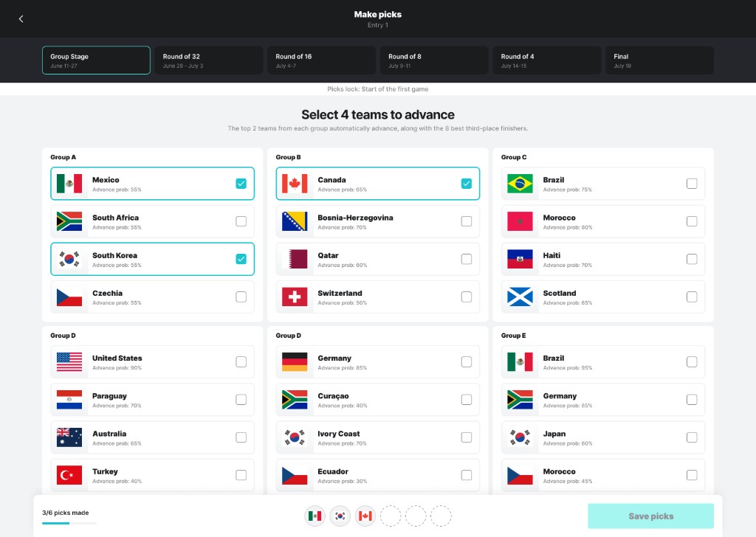Click the flag in the South Korea row
The image size is (756, 537).
click(69, 259)
